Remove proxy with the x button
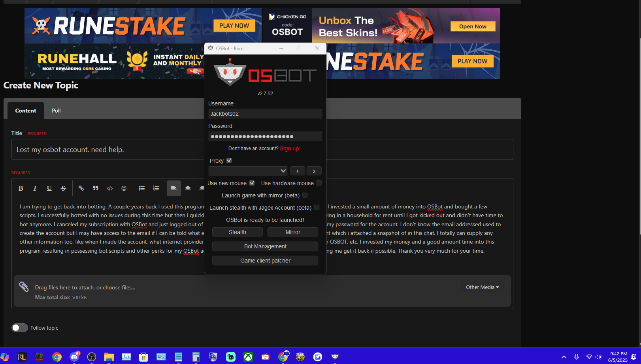 pyautogui.click(x=314, y=171)
